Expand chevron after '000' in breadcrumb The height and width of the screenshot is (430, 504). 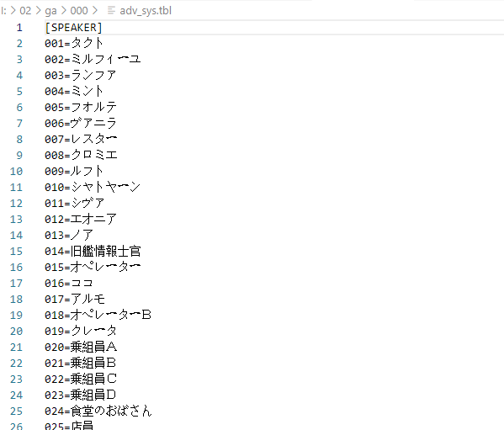click(x=94, y=11)
